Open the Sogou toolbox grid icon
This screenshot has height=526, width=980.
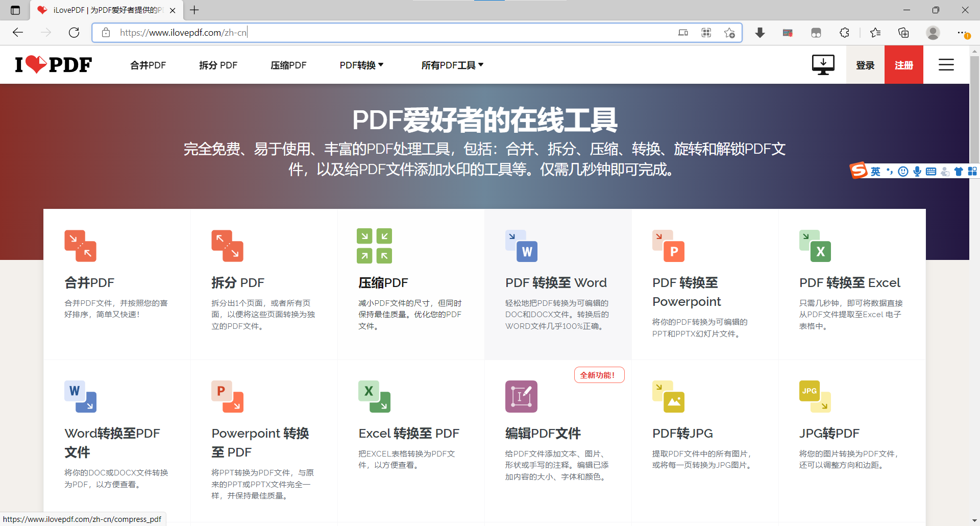(972, 172)
